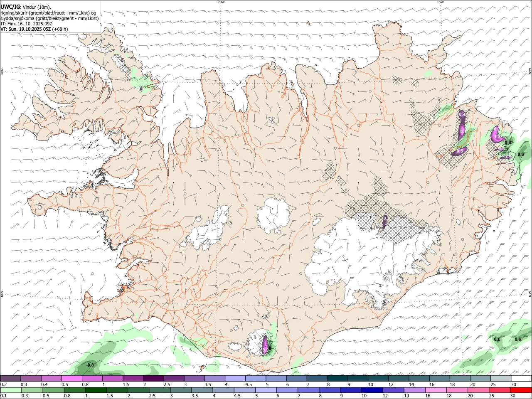Pick the light pink swatch starting at 16, lower scale
Image resolution: width=532 pixels, height=399 pixels.
(x=436, y=390)
